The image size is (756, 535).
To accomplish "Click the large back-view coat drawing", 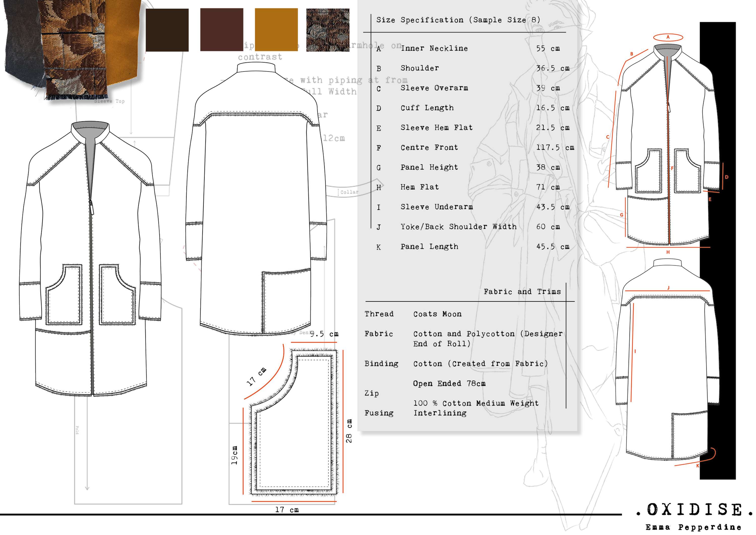I will coord(256,199).
